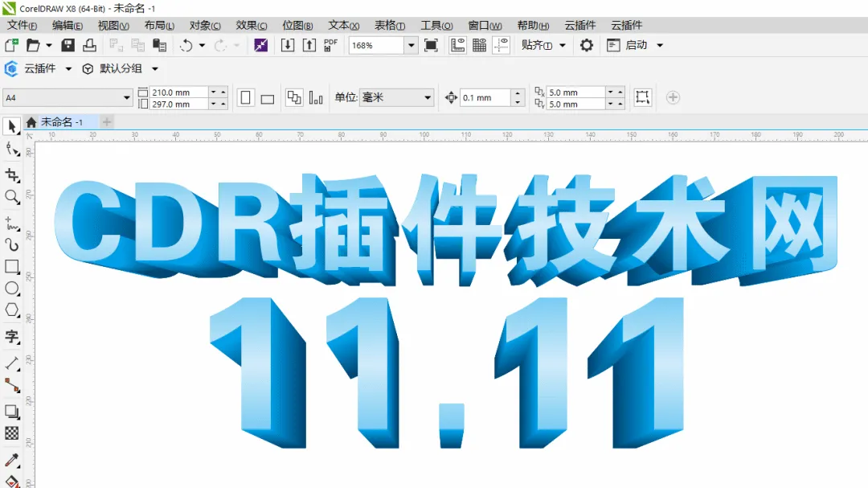The height and width of the screenshot is (488, 868).
Task: Toggle treat as filled icon
Action: coord(643,97)
